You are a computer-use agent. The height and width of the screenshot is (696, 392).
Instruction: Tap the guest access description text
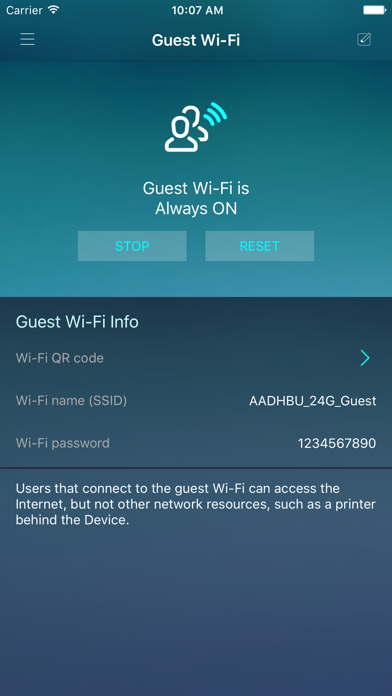[x=196, y=504]
